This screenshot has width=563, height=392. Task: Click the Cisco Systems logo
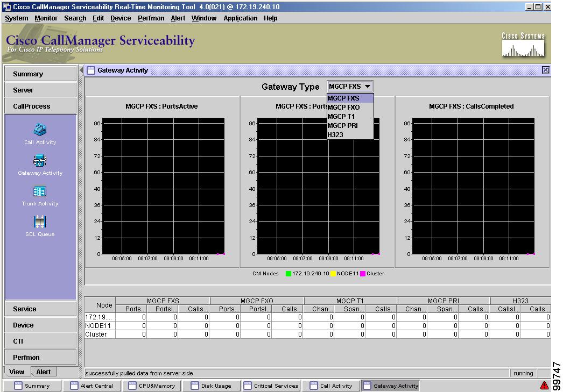523,45
